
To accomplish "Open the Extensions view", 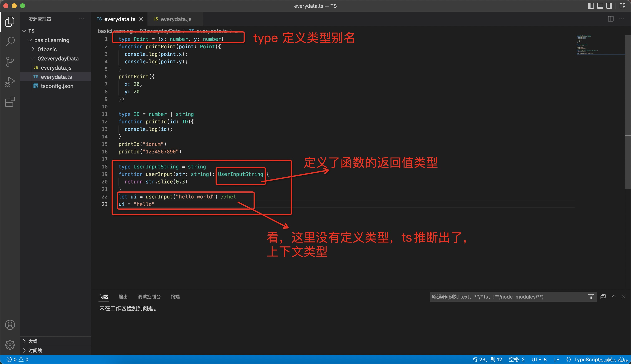I will tap(10, 102).
